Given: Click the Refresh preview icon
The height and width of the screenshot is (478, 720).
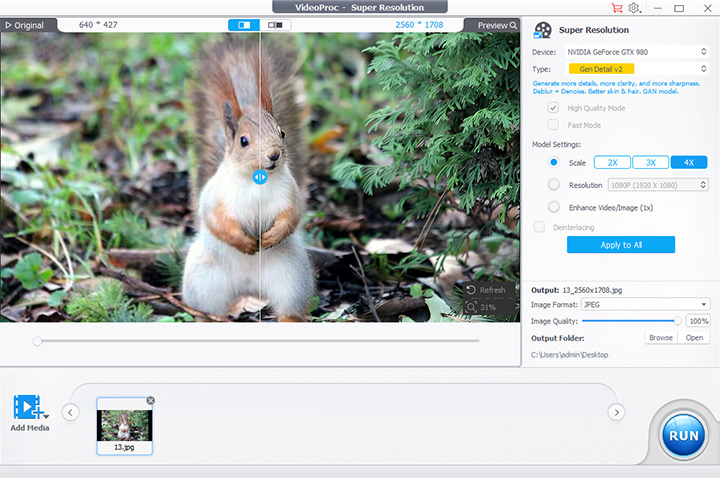Looking at the screenshot, I should click(x=471, y=290).
